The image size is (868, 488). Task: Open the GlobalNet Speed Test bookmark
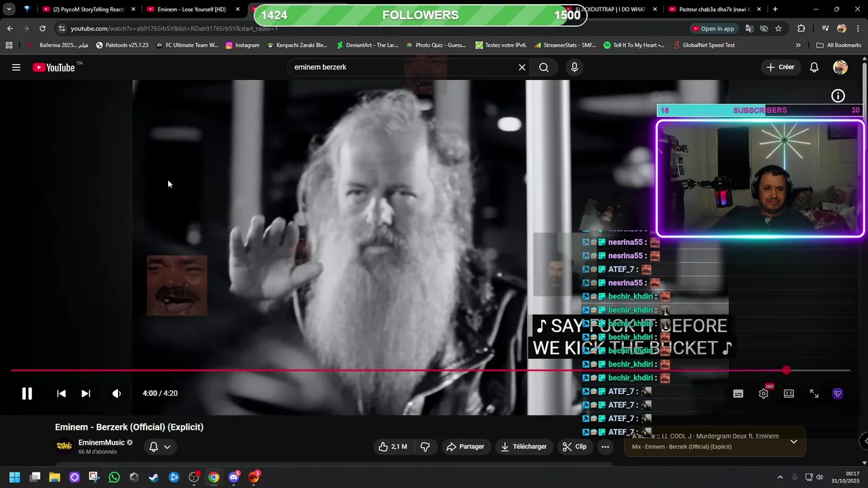coord(703,45)
